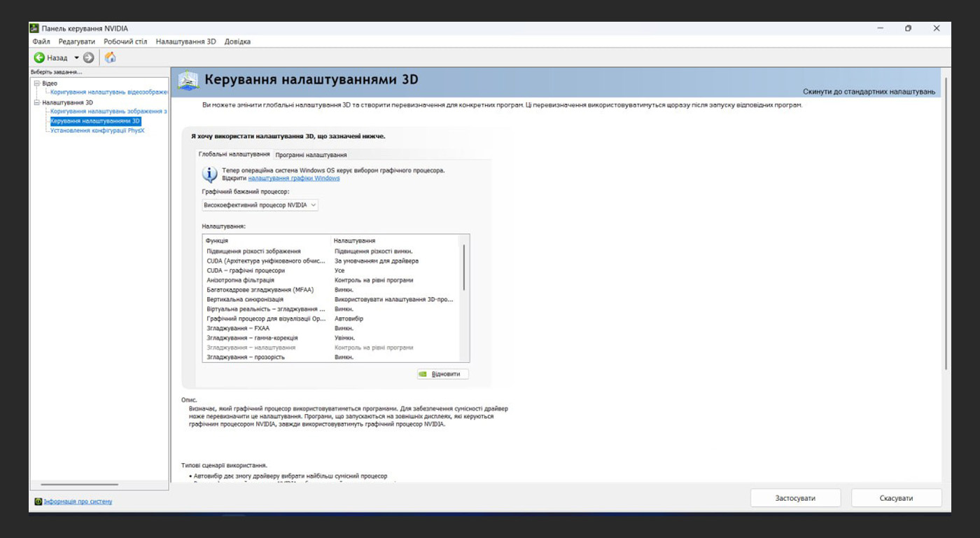980x538 pixels.
Task: Open the Назад history dropdown arrow
Action: (76, 57)
